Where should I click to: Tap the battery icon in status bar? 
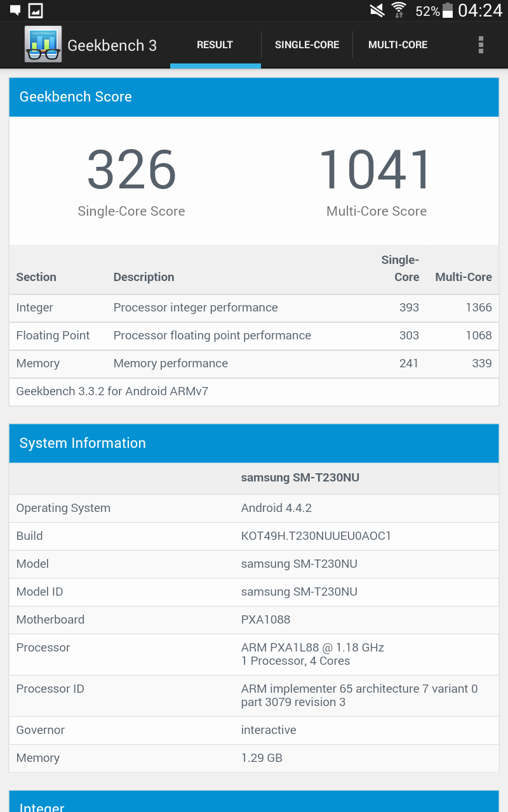[x=448, y=10]
